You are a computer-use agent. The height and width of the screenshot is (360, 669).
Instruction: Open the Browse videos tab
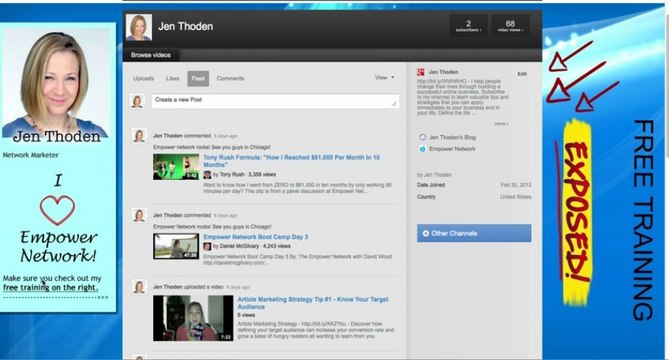click(151, 55)
